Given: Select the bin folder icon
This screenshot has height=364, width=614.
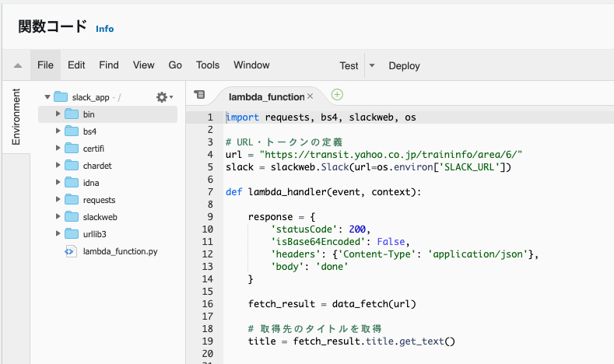Looking at the screenshot, I should [x=72, y=114].
